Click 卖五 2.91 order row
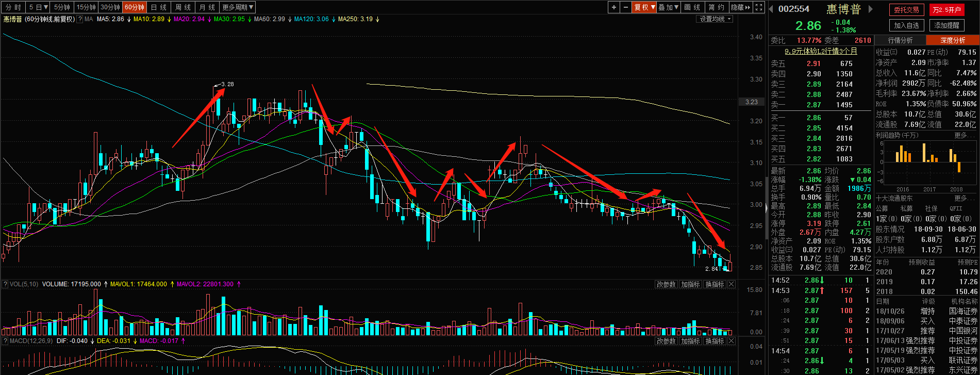The width and height of the screenshot is (980, 375). coord(821,63)
